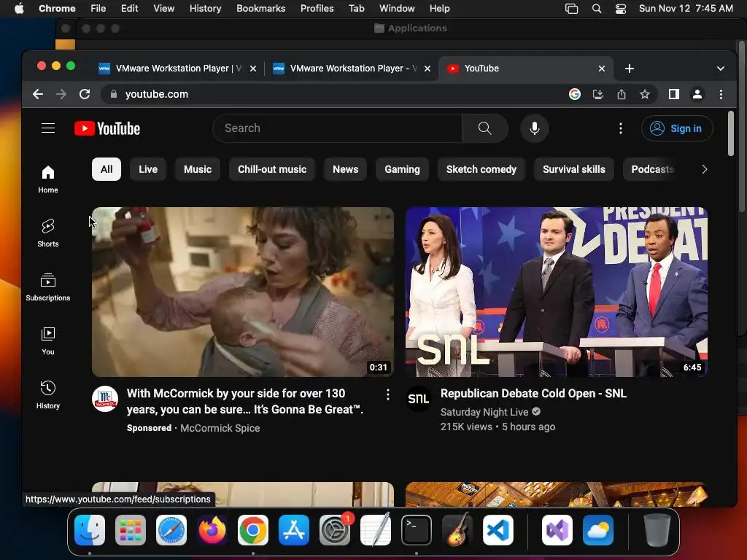747x560 pixels.
Task: Open Republican Debate Cold Open video title
Action: pos(533,394)
